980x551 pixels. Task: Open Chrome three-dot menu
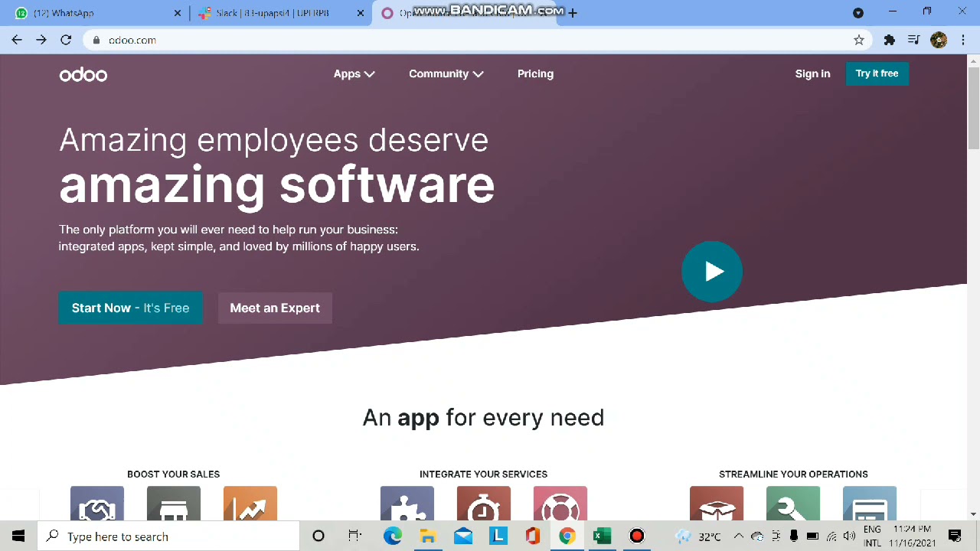962,40
